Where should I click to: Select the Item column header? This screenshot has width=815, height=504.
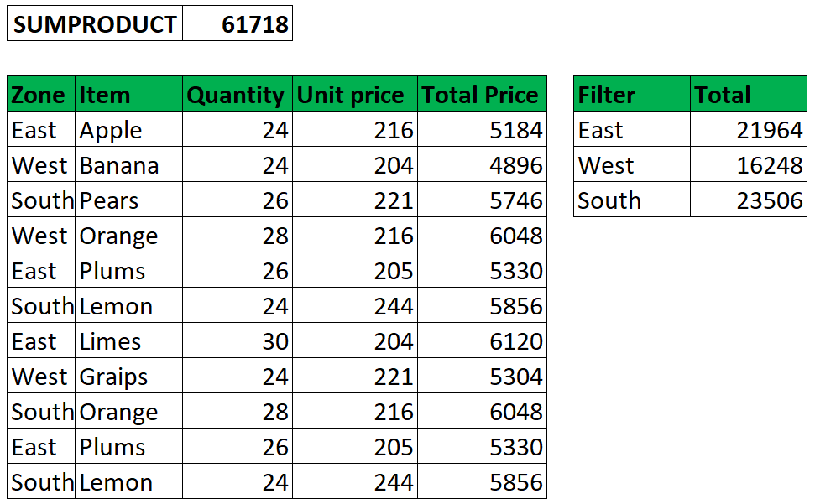129,94
